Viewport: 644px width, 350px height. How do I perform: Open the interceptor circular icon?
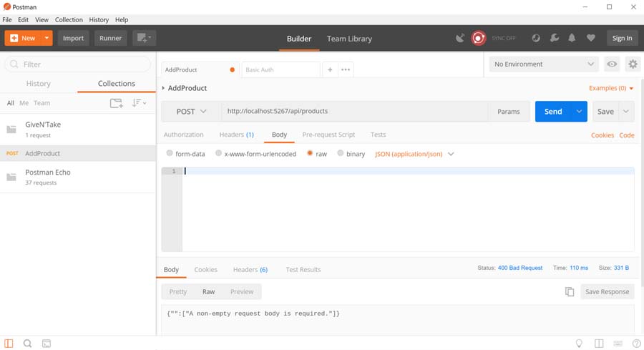pos(536,38)
